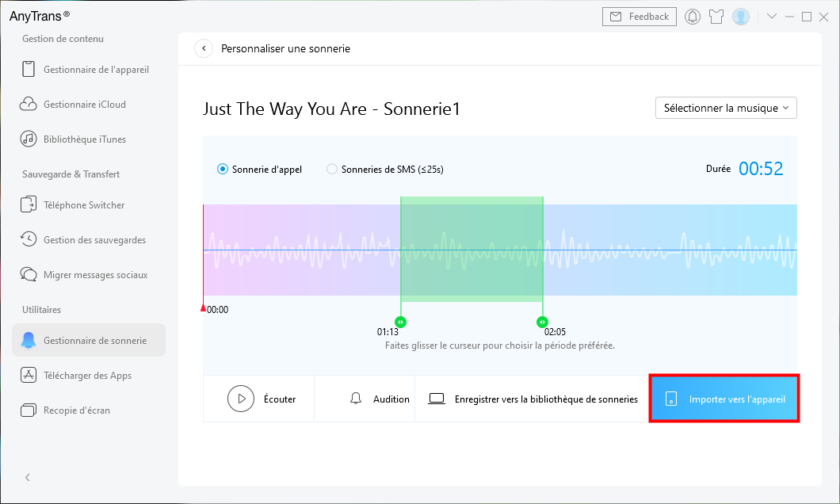Click the back arrow beside Personnaliser une sonnerie

point(203,48)
